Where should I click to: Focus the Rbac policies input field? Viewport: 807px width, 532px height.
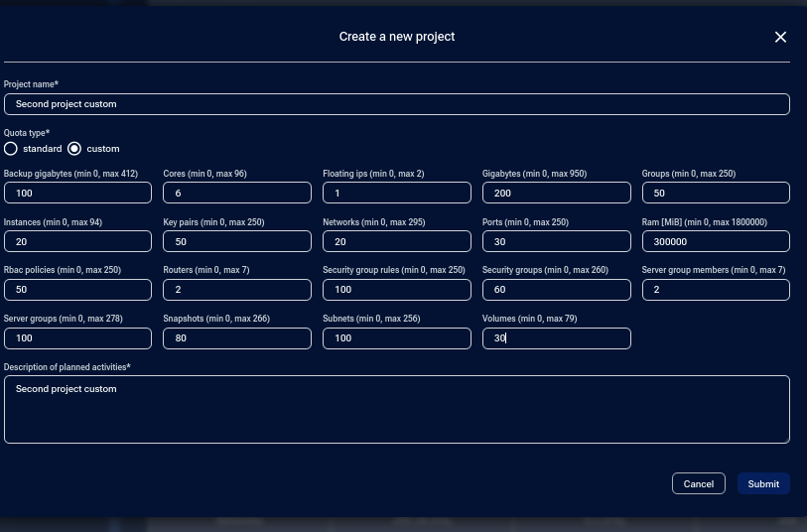(x=77, y=290)
